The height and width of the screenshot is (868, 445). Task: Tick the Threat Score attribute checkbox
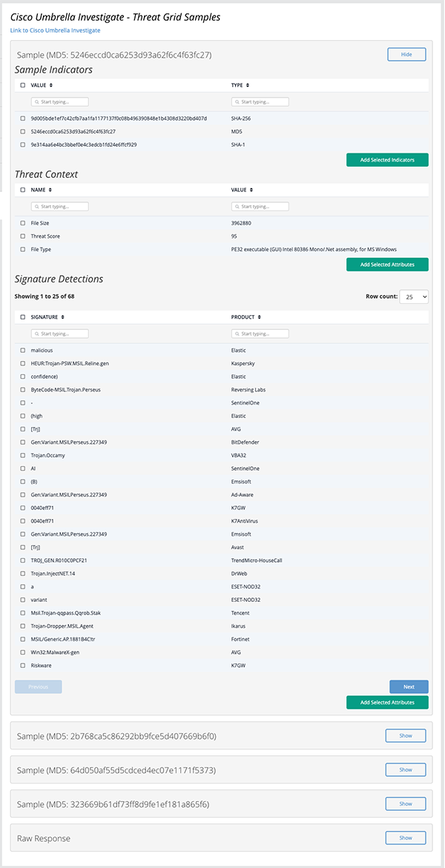click(23, 236)
